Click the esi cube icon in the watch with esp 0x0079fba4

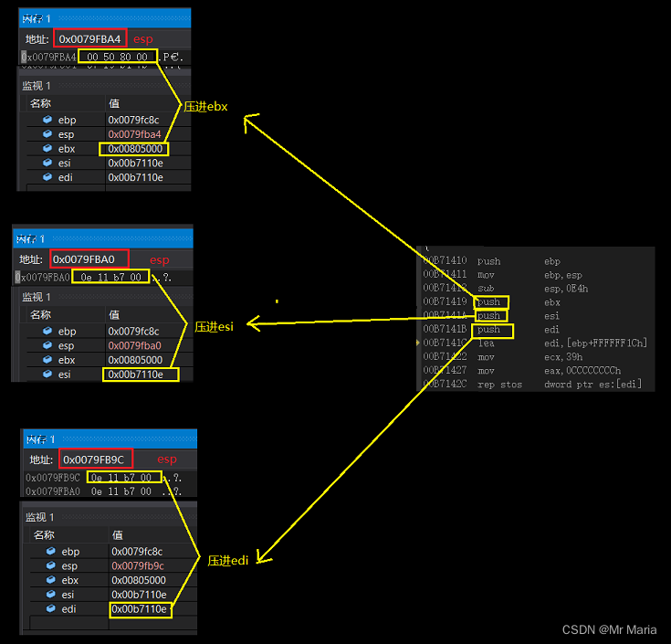click(47, 163)
